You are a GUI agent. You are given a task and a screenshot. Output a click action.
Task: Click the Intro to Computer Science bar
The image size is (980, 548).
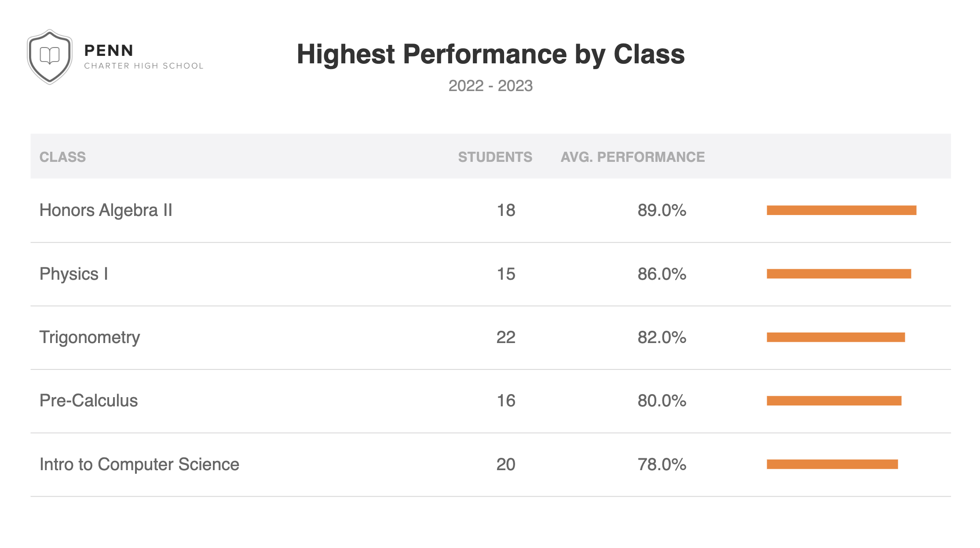click(x=832, y=464)
